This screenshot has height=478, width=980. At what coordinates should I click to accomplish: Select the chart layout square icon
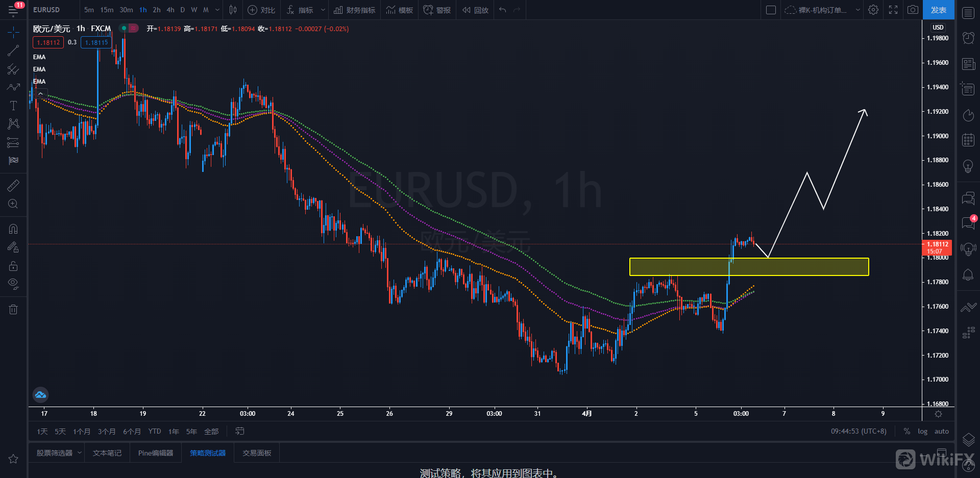(x=771, y=10)
